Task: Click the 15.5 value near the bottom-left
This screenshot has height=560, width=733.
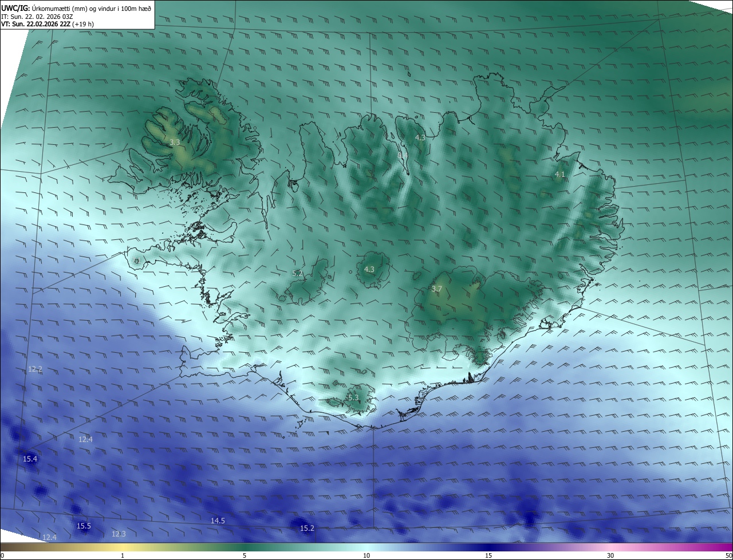Action: pyautogui.click(x=84, y=526)
